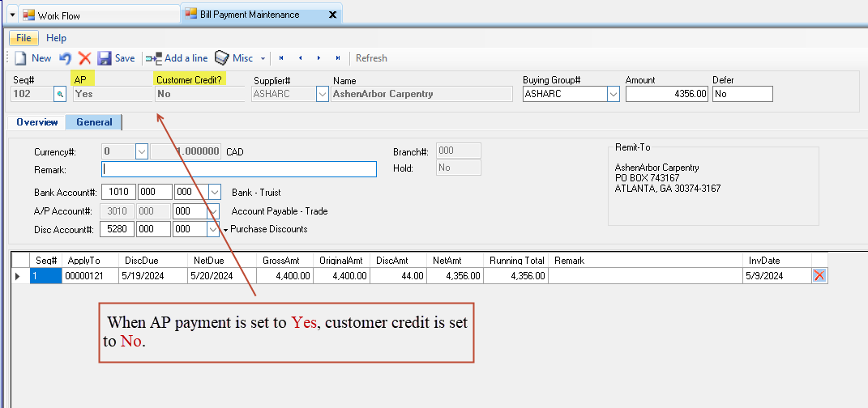Viewport: 868px width, 408px height.
Task: Open the File menu
Action: click(x=24, y=38)
